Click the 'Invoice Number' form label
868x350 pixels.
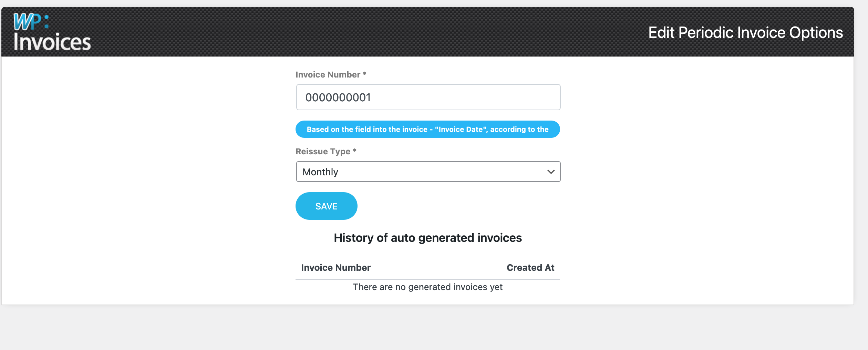328,75
